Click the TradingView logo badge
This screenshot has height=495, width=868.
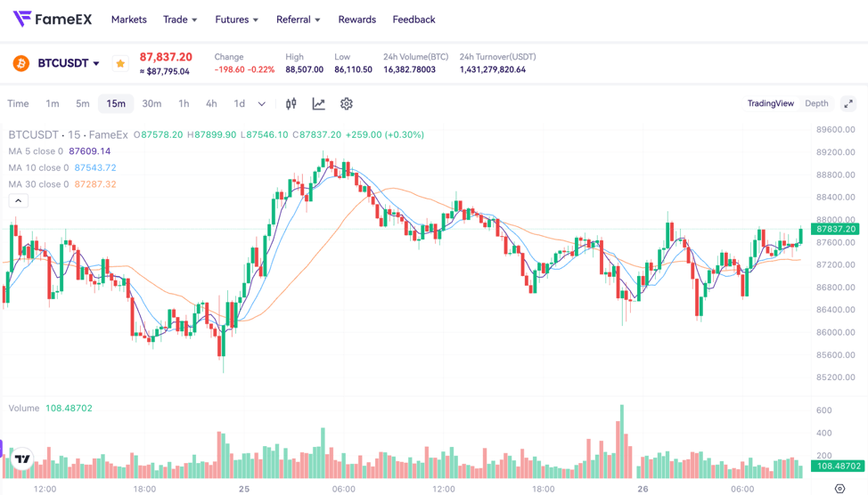click(x=22, y=459)
